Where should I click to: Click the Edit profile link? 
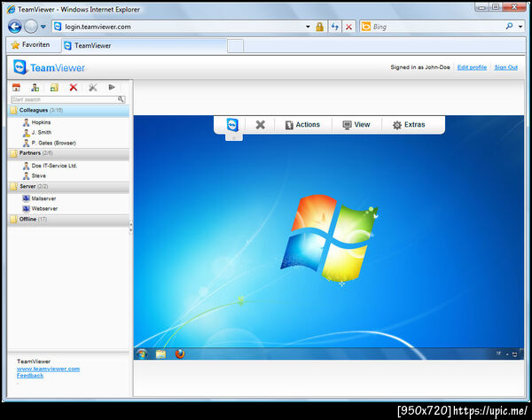pyautogui.click(x=472, y=67)
